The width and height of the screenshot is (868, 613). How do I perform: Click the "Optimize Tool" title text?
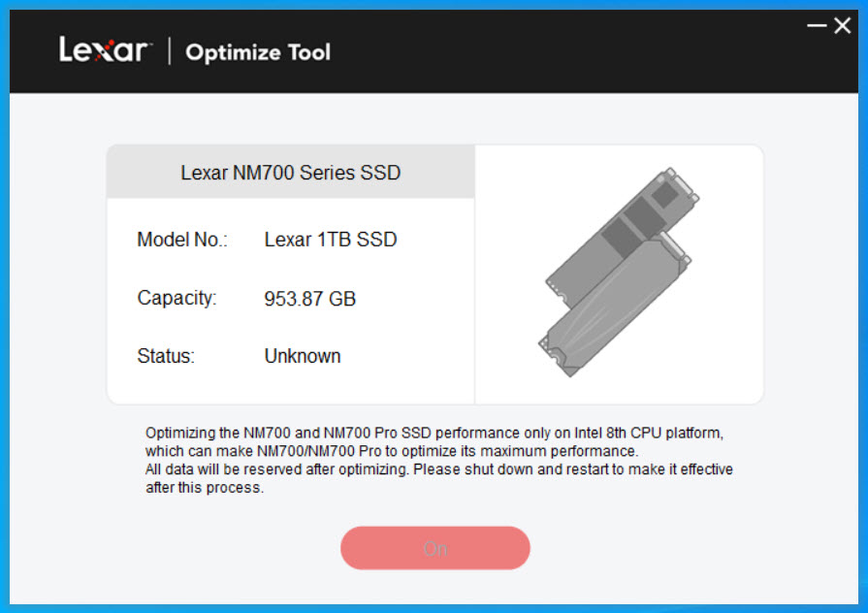(258, 52)
